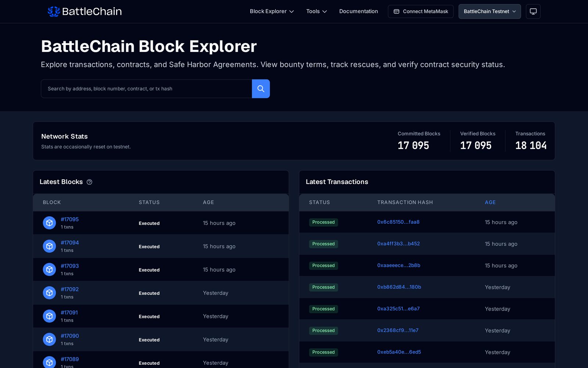
Task: Open the monitor theme switcher icon
Action: pos(533,11)
